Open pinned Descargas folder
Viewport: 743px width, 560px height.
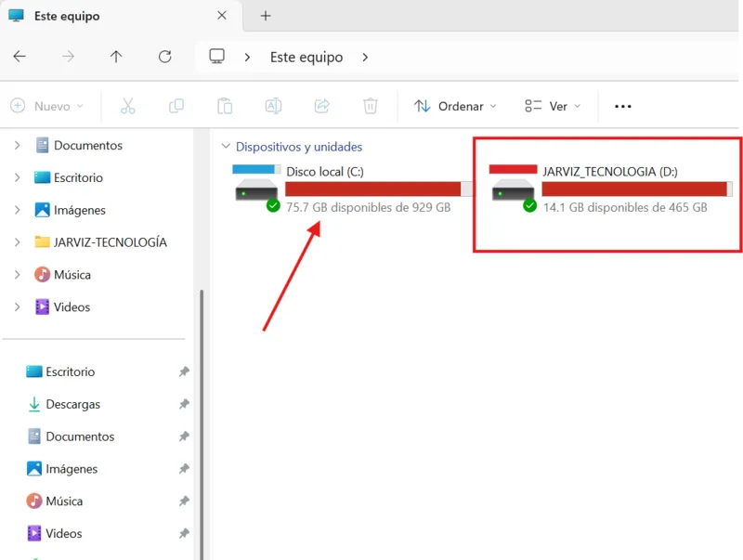tap(63, 404)
